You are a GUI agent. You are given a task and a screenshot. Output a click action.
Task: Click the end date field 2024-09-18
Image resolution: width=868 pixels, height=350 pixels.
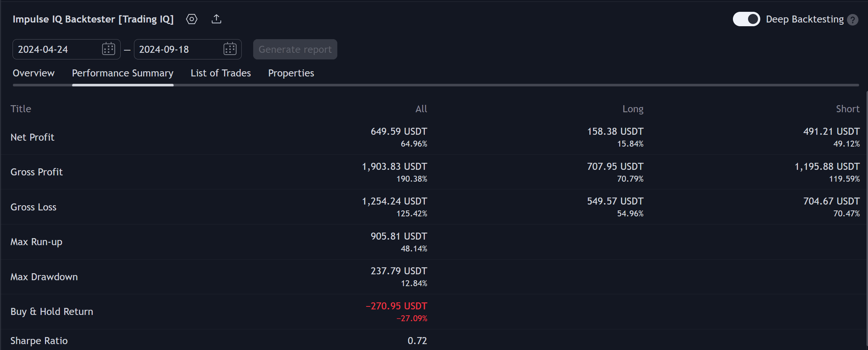tap(177, 49)
